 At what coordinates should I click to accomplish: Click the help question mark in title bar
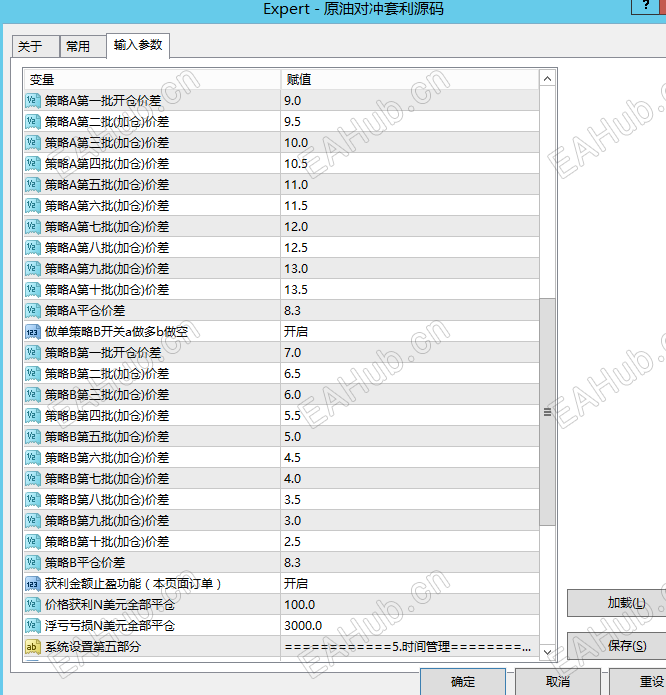647,6
